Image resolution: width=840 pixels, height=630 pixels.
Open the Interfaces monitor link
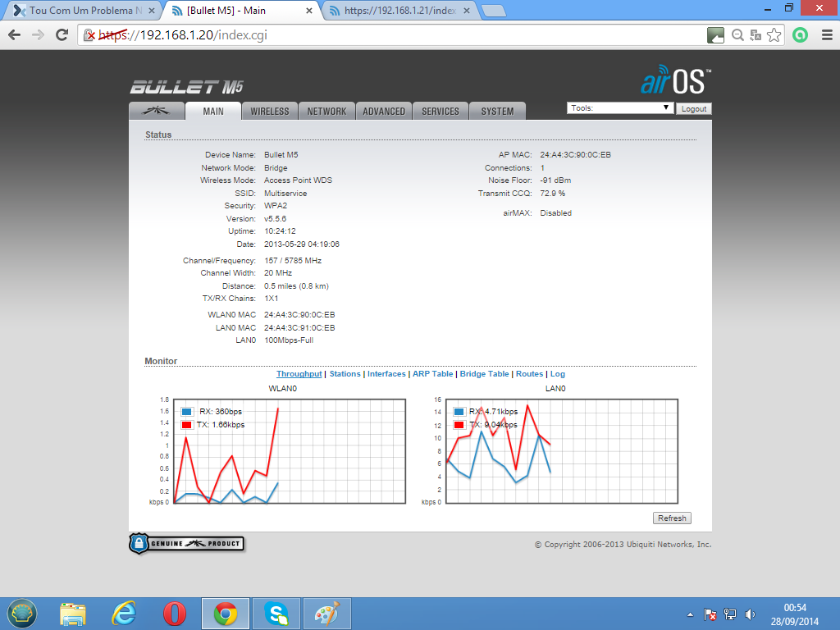pyautogui.click(x=386, y=374)
